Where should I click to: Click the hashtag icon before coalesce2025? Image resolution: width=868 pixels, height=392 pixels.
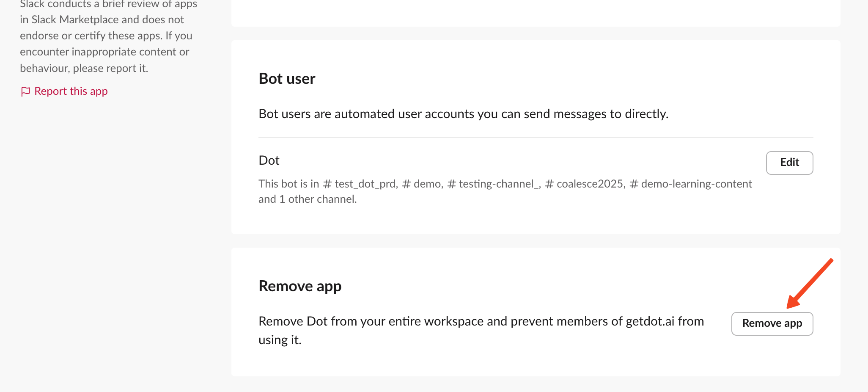point(549,184)
